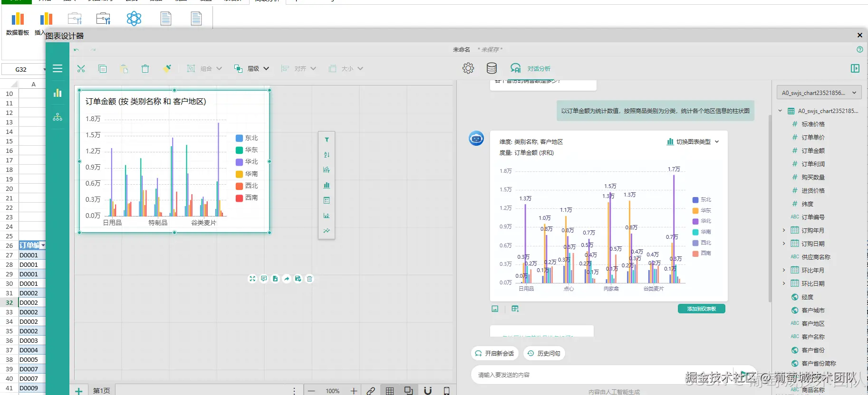This screenshot has height=395, width=868.
Task: Click the cut scissors icon
Action: pyautogui.click(x=81, y=69)
